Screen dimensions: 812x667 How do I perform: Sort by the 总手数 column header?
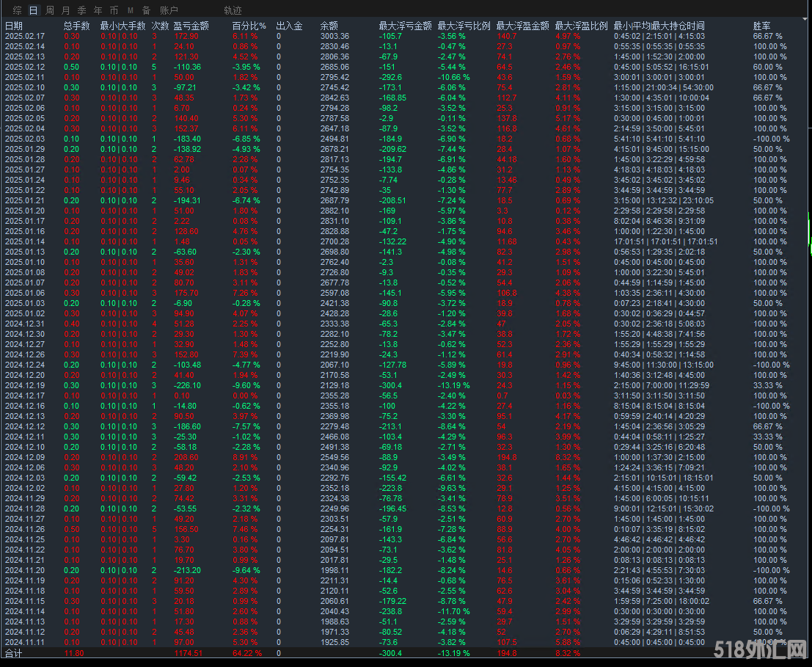point(76,26)
